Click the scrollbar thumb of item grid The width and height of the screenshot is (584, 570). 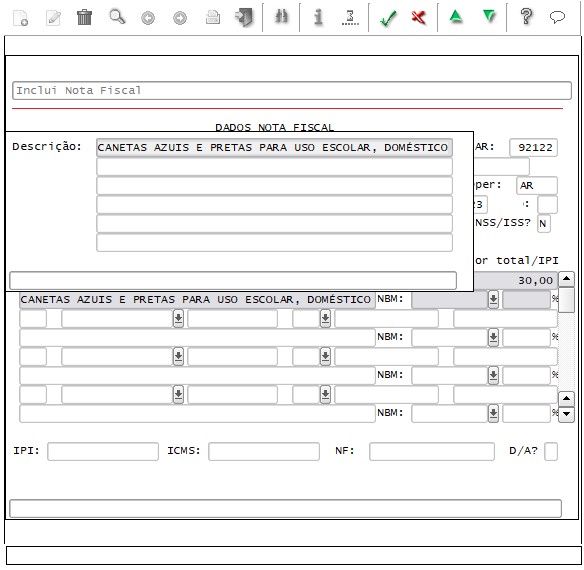566,300
